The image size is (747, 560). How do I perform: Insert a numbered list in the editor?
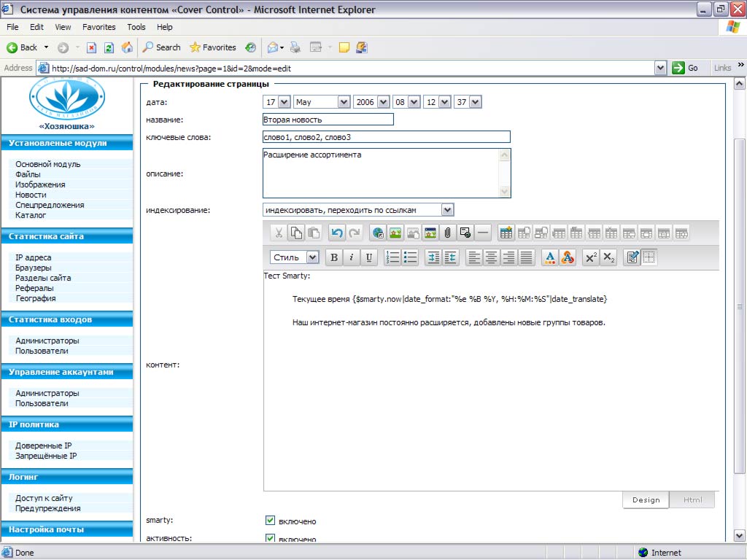(x=392, y=257)
